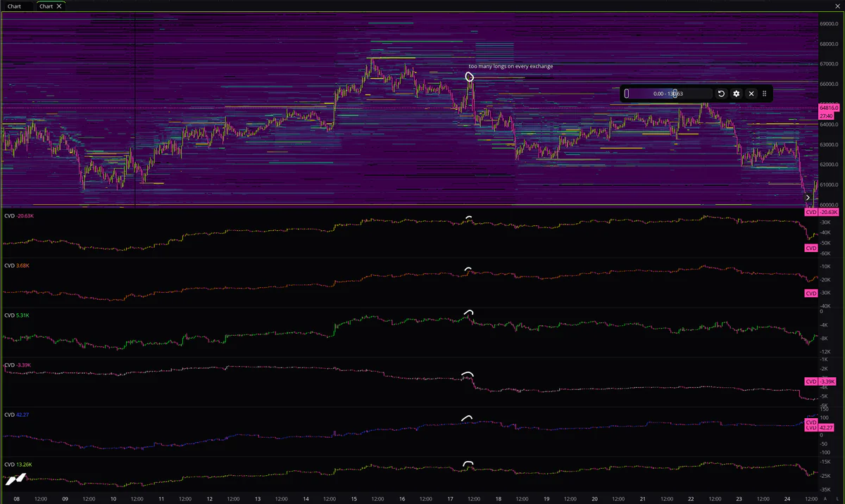Select the 'too many longs on every exchange' annotation
This screenshot has width=845, height=504.
[x=511, y=66]
